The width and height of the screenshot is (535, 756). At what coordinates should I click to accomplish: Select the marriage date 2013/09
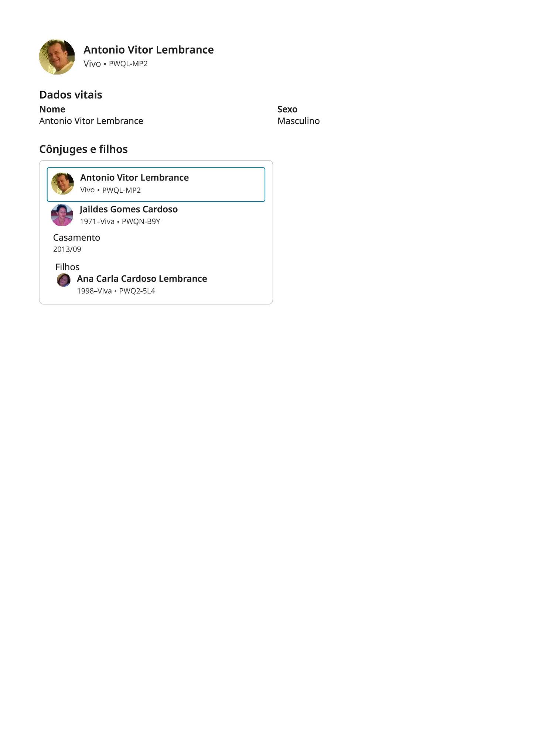67,249
